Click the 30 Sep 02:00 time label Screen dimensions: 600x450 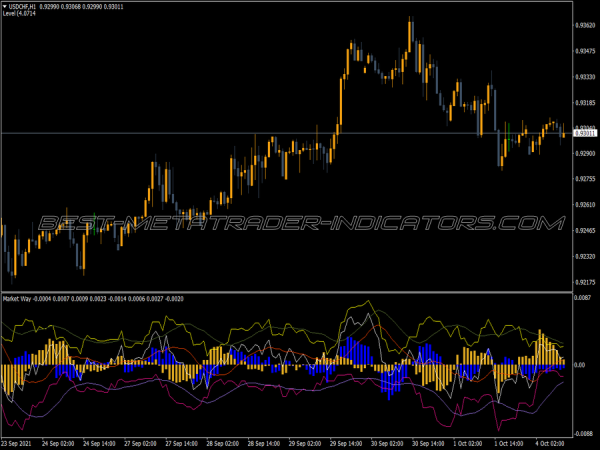tap(387, 443)
